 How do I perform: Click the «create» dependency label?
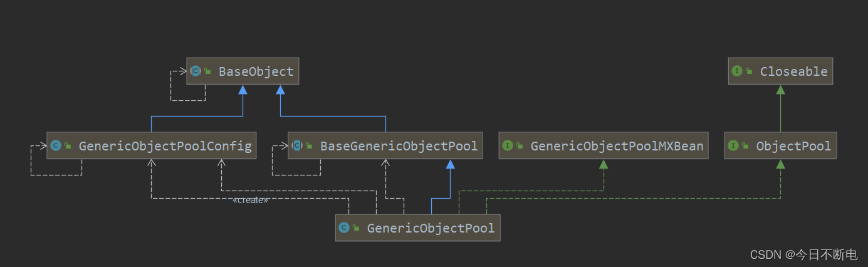click(x=250, y=200)
